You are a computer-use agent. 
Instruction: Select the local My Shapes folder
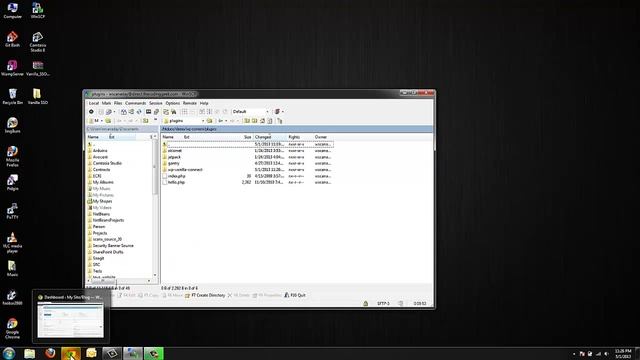click(102, 201)
